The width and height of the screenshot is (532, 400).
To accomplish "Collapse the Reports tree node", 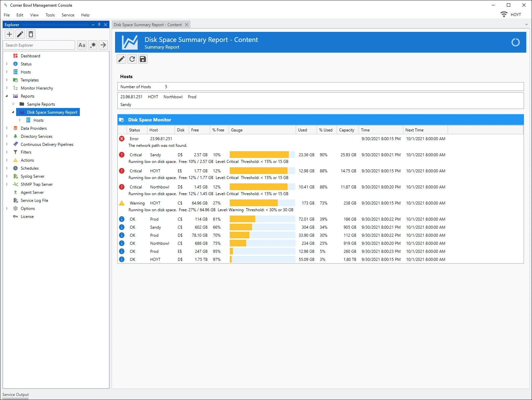I will (x=7, y=96).
